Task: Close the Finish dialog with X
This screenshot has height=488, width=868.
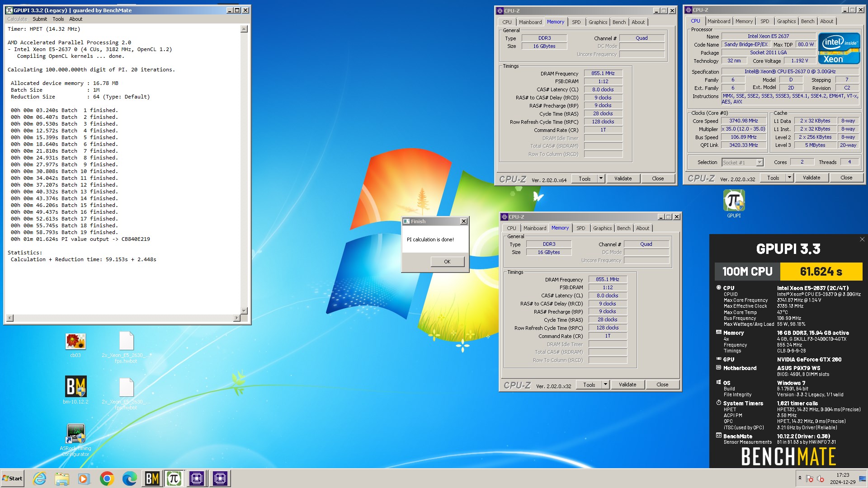Action: 463,221
